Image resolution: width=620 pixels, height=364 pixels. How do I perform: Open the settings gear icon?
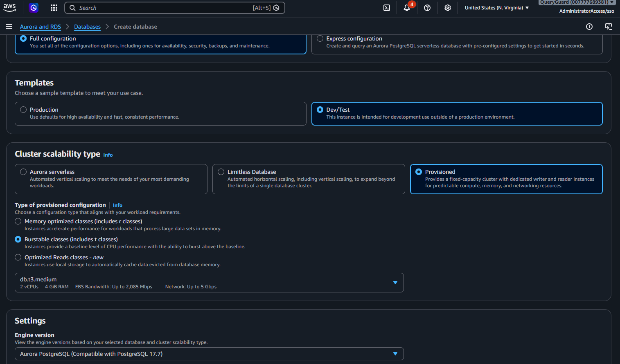coord(448,8)
